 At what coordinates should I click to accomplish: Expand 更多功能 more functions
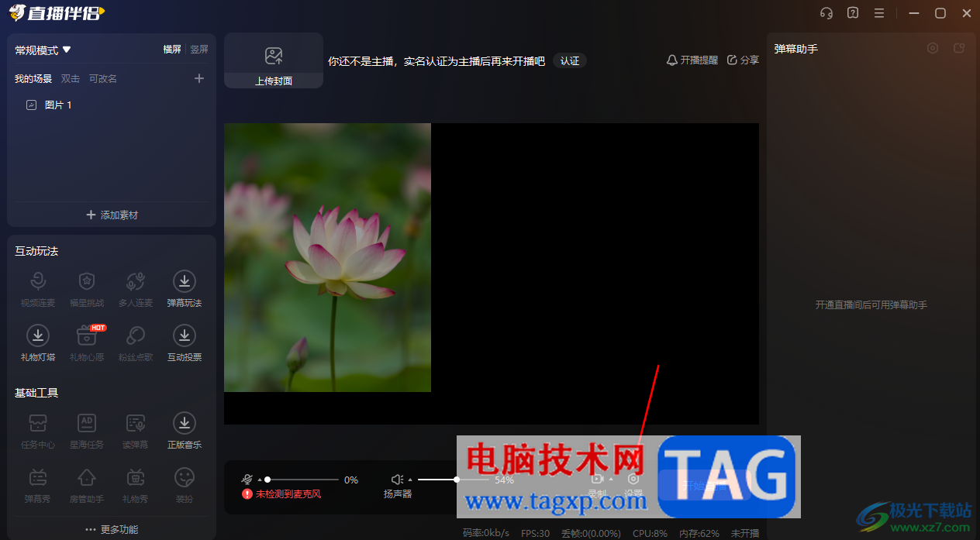[x=112, y=529]
